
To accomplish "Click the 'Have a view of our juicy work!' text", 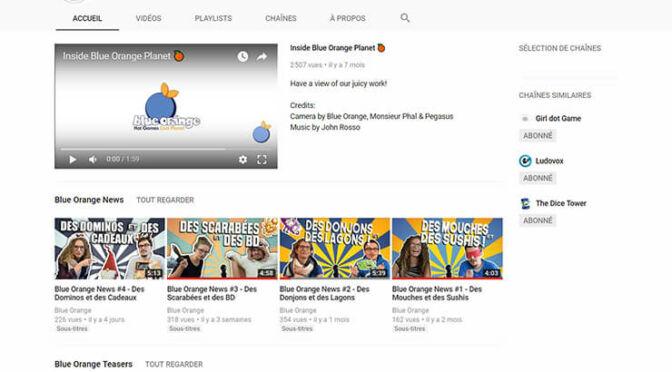I will [x=338, y=84].
